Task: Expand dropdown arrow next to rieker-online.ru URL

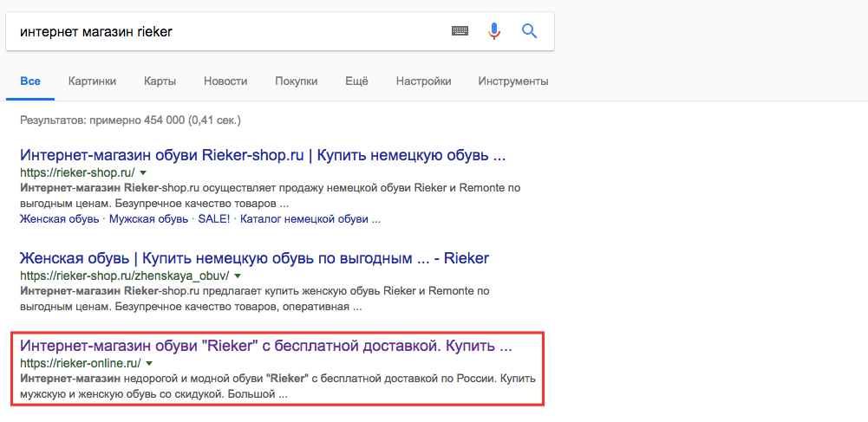Action: (149, 363)
